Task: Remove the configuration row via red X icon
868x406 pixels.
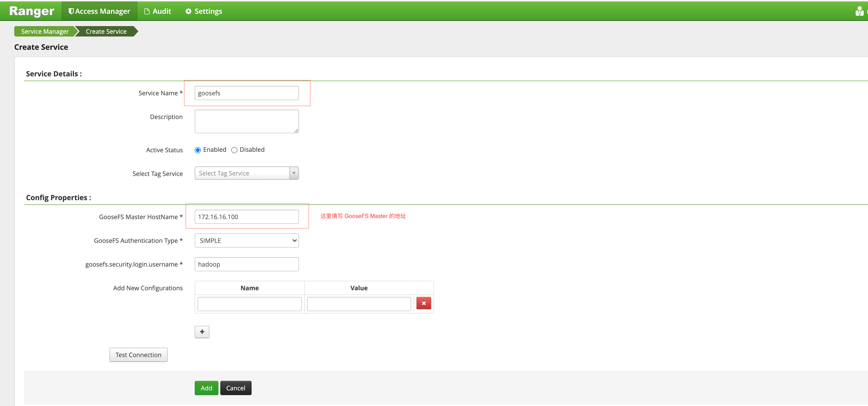Action: (424, 303)
